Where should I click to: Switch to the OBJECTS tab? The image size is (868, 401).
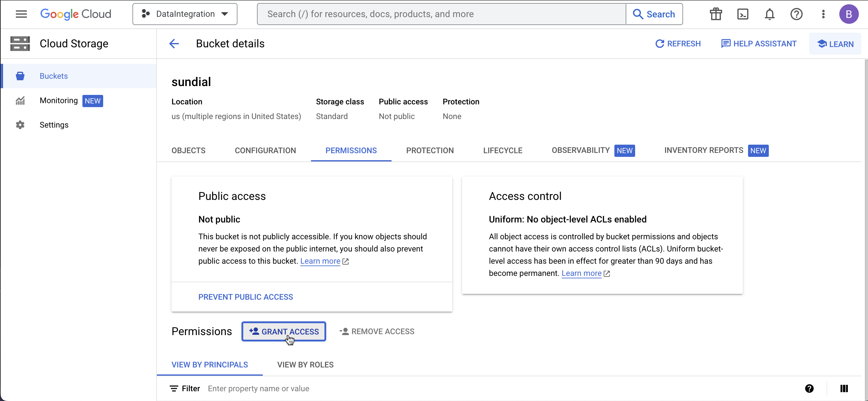[x=188, y=151]
